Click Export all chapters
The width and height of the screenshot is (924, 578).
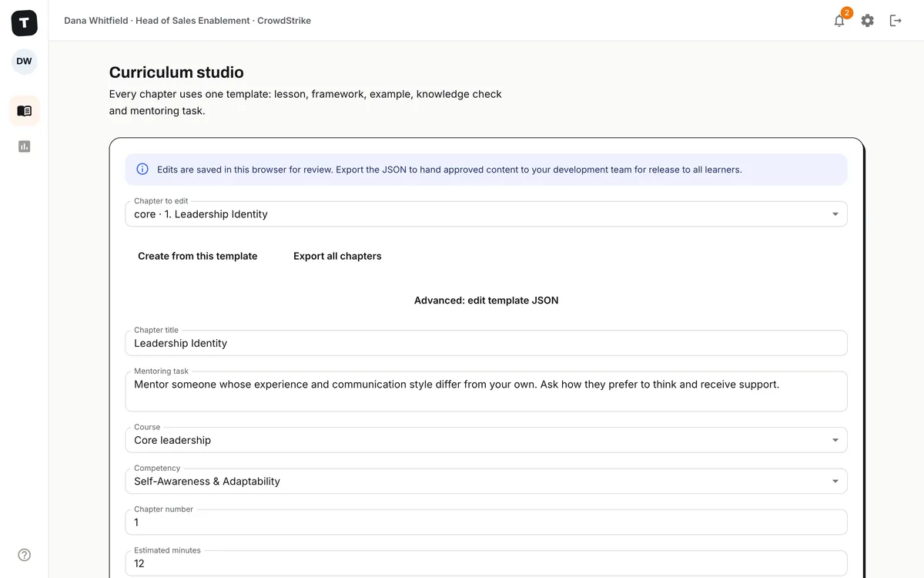click(x=337, y=256)
